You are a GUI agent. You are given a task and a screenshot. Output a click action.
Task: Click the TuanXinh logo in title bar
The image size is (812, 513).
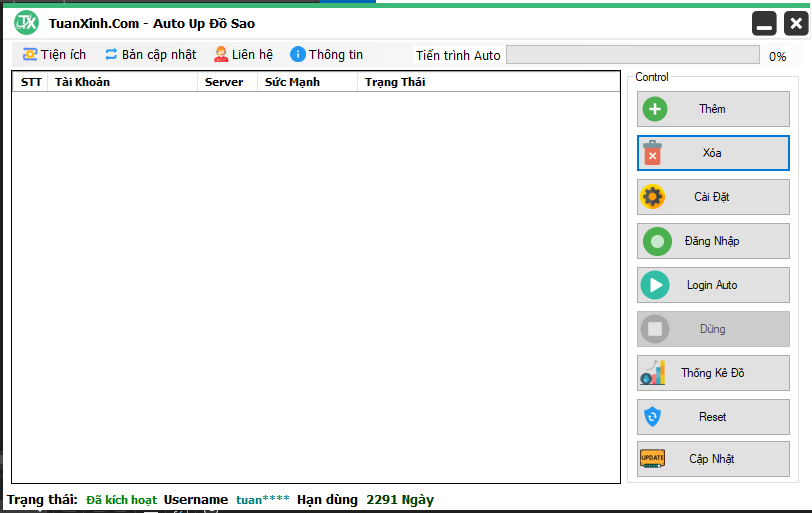point(27,22)
